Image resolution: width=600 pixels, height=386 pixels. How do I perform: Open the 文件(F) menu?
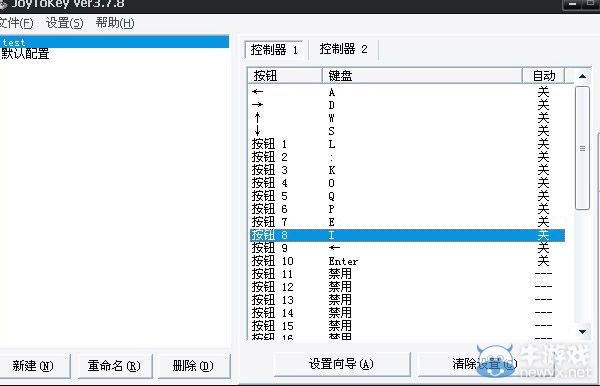16,23
